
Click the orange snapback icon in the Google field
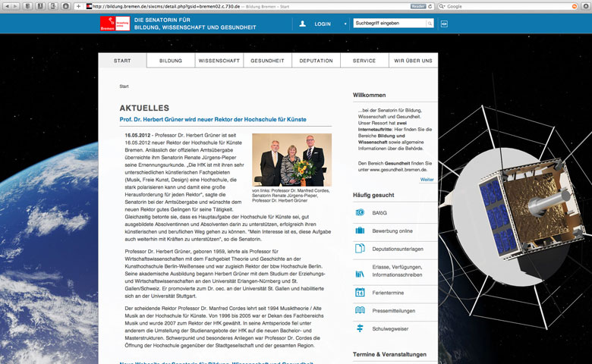(x=575, y=6)
